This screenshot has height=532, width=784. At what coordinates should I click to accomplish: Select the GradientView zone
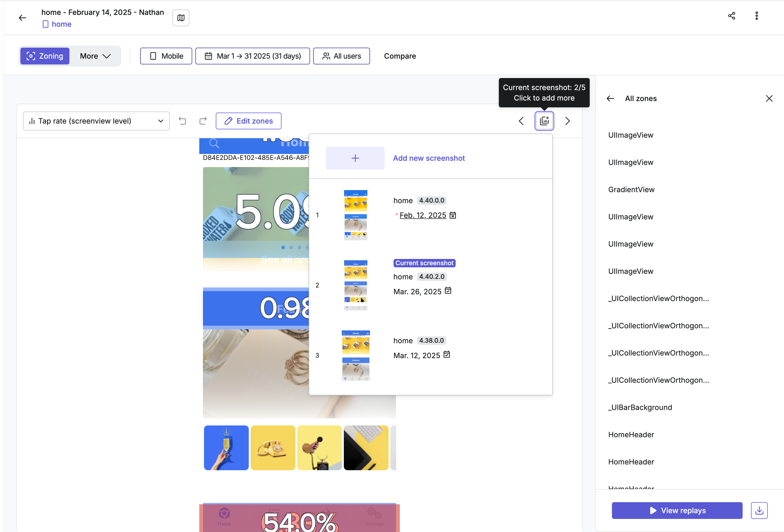[631, 190]
